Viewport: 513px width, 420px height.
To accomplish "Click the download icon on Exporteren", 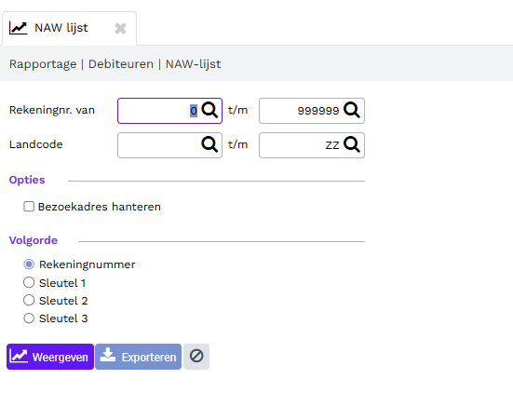I will click(108, 355).
